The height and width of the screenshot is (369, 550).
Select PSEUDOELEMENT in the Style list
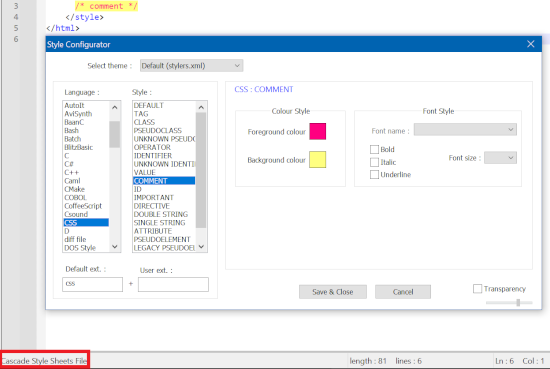coord(164,240)
